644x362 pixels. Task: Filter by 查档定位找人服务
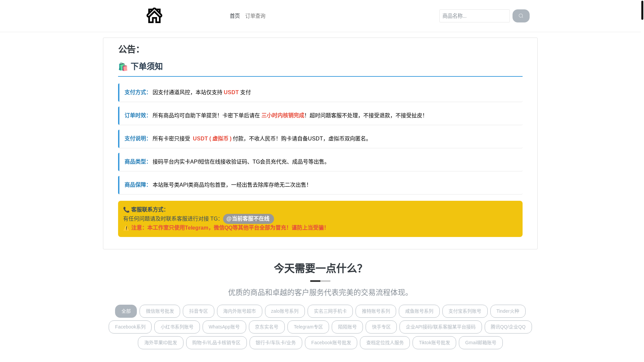(385, 343)
